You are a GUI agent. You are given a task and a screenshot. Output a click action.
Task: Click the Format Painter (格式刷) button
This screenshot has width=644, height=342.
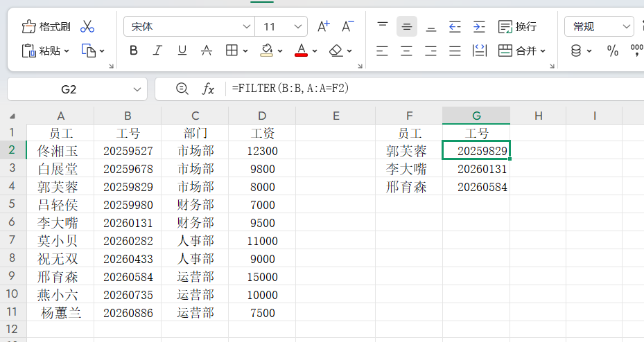(x=46, y=27)
